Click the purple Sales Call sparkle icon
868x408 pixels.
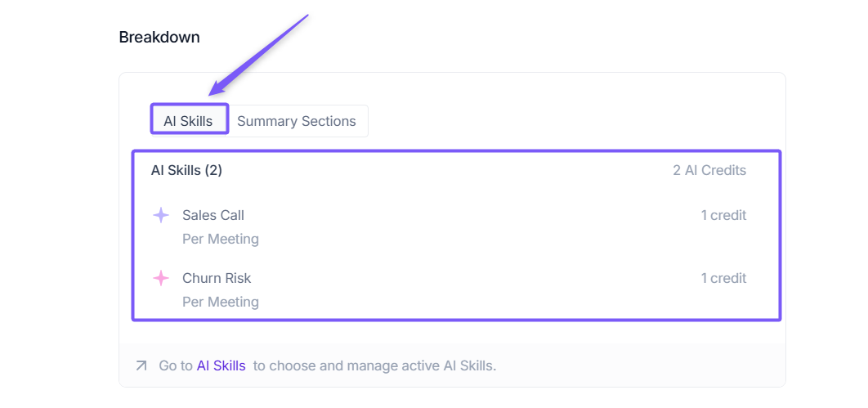click(x=161, y=216)
